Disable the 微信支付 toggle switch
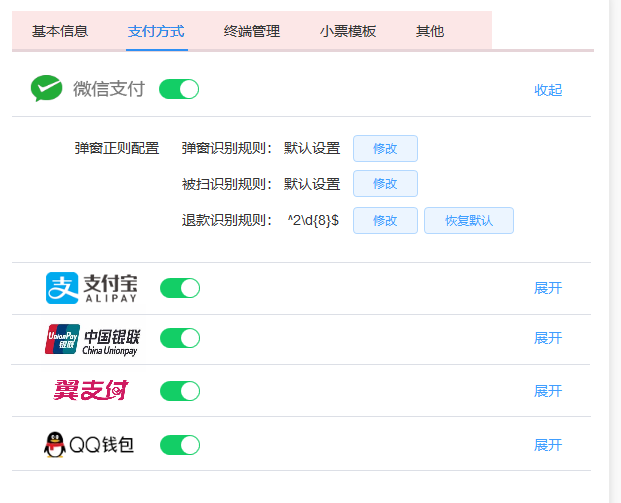Image resolution: width=621 pixels, height=503 pixels. [x=179, y=89]
